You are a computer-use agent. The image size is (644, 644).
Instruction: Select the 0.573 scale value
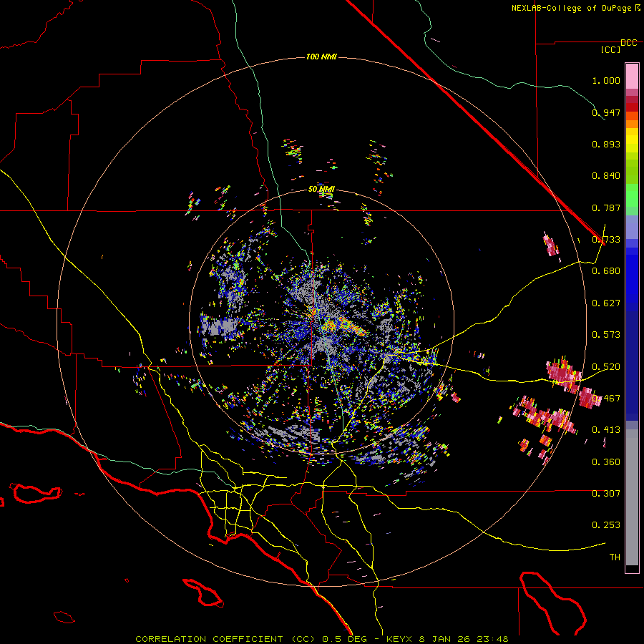[x=606, y=335]
